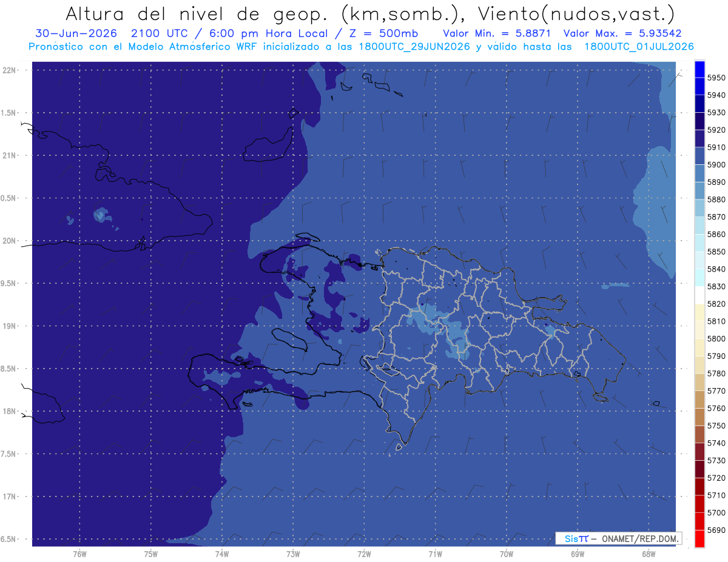
Task: Click the '19N' latitude label
Action: (x=9, y=326)
